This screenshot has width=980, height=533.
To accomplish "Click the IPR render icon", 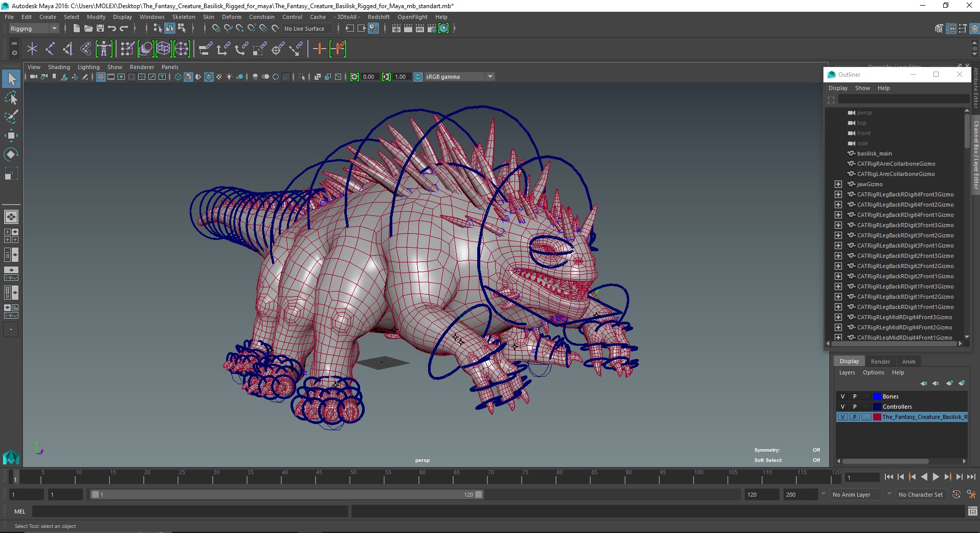I will tap(420, 28).
